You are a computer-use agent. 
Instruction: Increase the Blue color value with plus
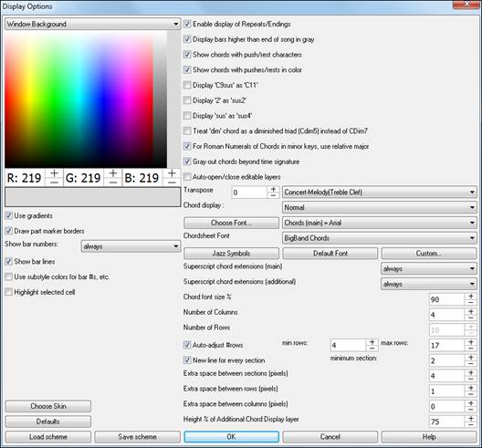click(172, 173)
